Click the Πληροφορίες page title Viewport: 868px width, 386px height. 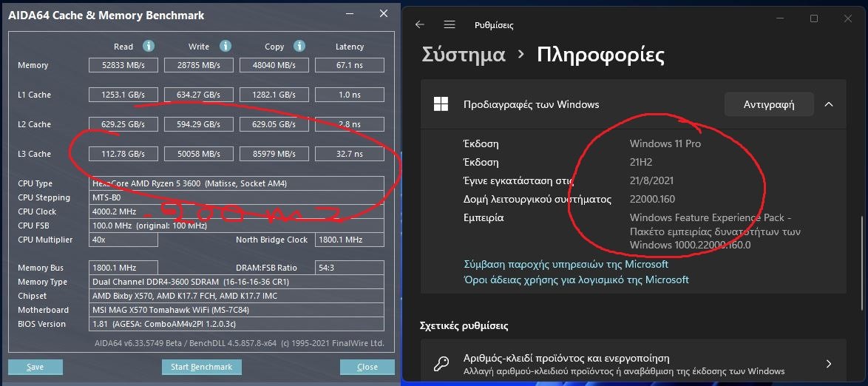[600, 55]
